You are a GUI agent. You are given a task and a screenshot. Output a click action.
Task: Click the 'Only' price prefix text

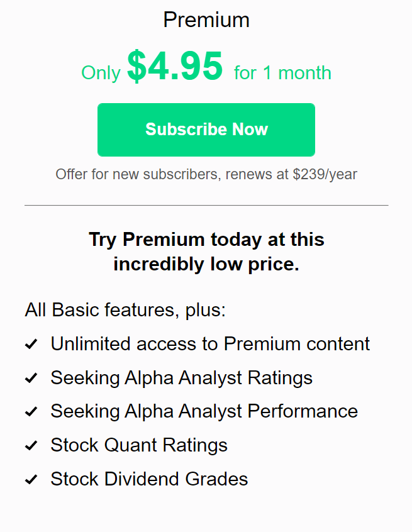point(101,73)
